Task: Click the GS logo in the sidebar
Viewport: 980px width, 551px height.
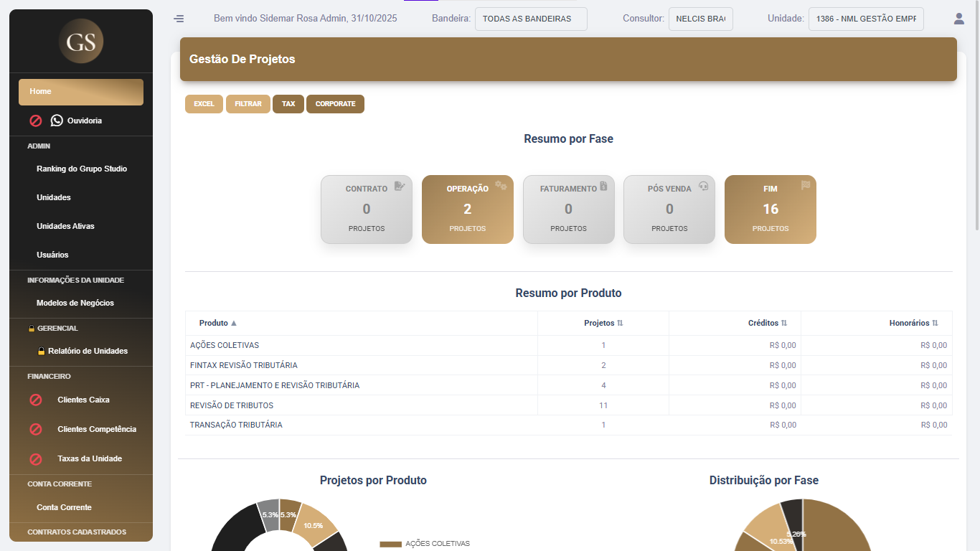Action: 80,41
